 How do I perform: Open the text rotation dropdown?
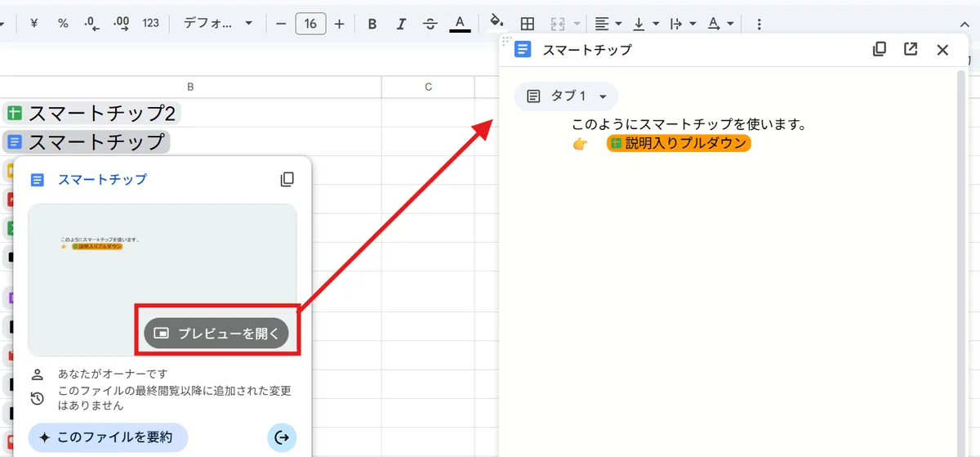[719, 24]
